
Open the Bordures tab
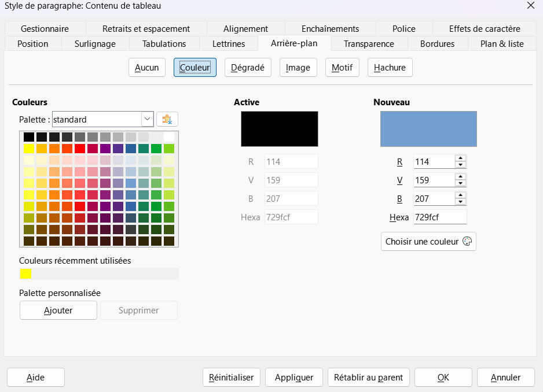437,44
